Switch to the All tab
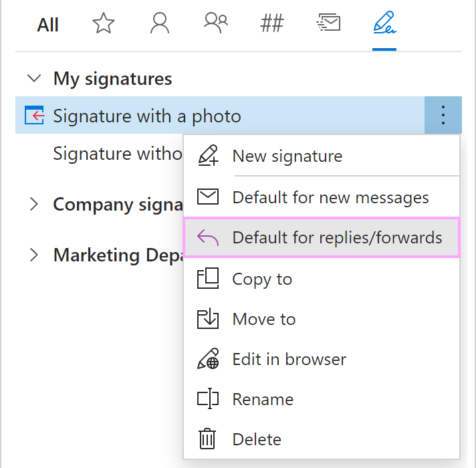 pos(47,25)
